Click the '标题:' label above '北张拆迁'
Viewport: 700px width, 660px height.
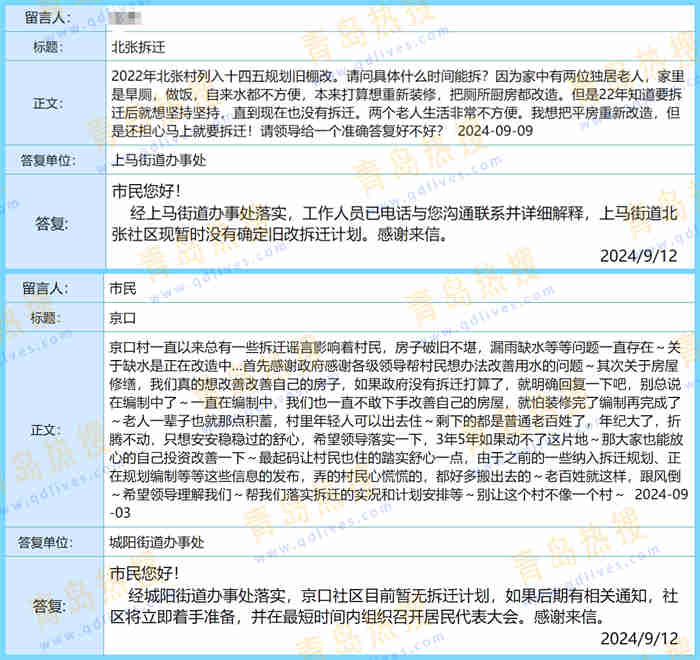click(48, 47)
